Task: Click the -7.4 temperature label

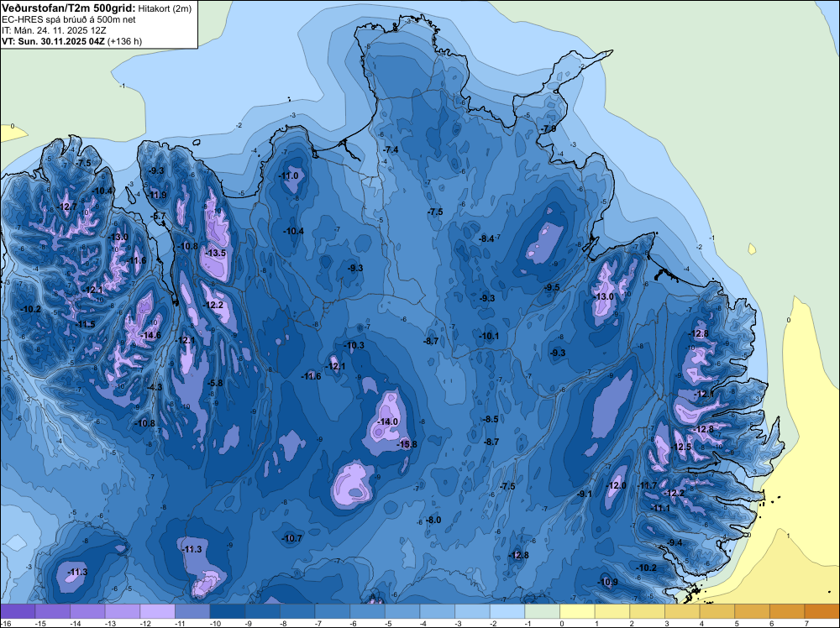Action: 391,149
